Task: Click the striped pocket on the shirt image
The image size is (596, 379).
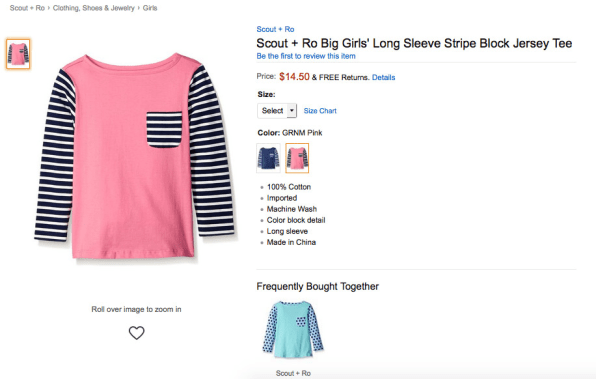Action: [164, 130]
